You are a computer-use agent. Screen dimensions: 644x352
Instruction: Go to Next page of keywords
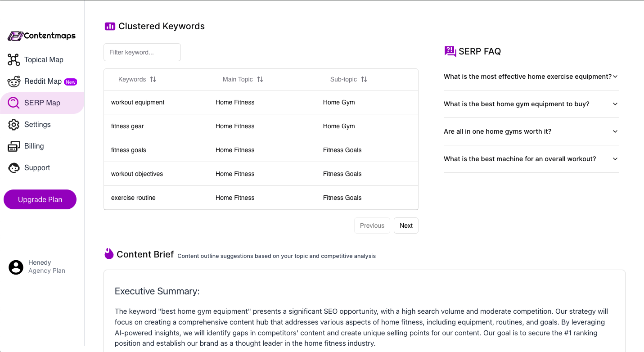(406, 226)
